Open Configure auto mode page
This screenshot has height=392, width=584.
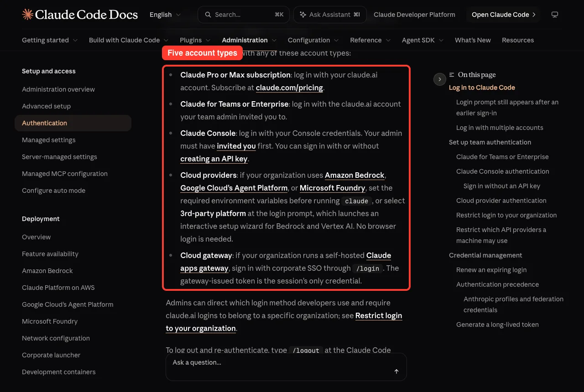click(53, 191)
